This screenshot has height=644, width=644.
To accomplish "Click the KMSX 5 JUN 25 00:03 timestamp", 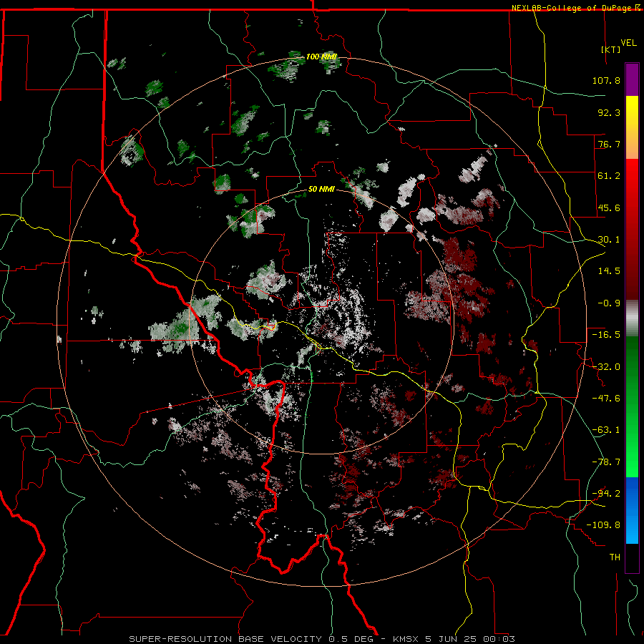I will coord(454,639).
